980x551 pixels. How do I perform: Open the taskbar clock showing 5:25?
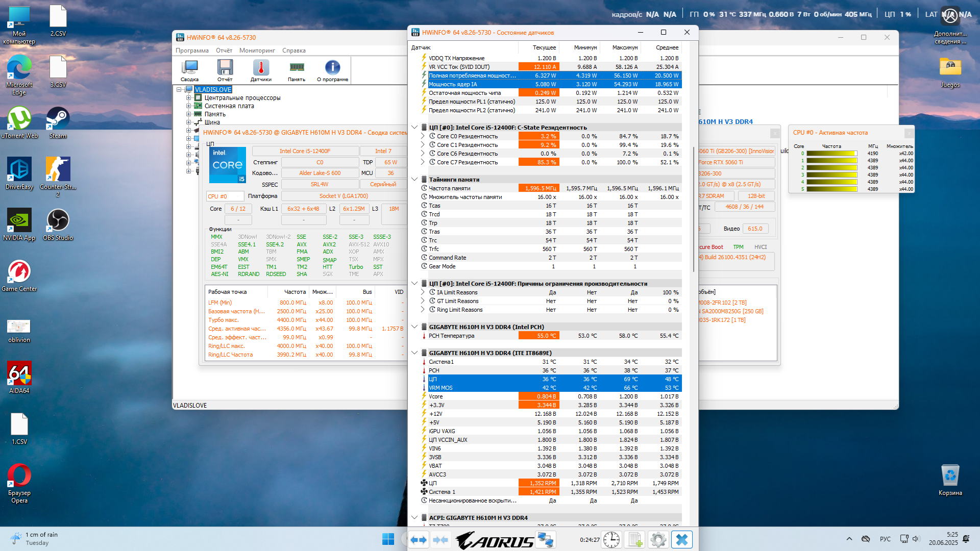[x=943, y=539]
